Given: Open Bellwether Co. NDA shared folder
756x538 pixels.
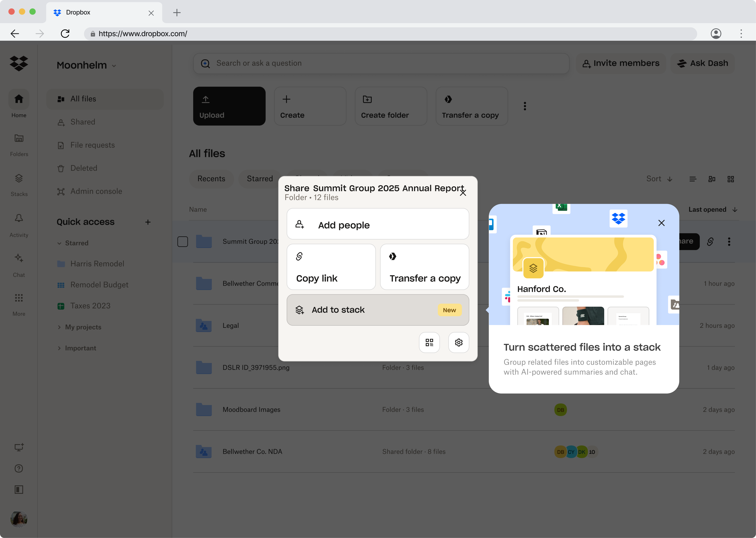Looking at the screenshot, I should pos(463,452).
